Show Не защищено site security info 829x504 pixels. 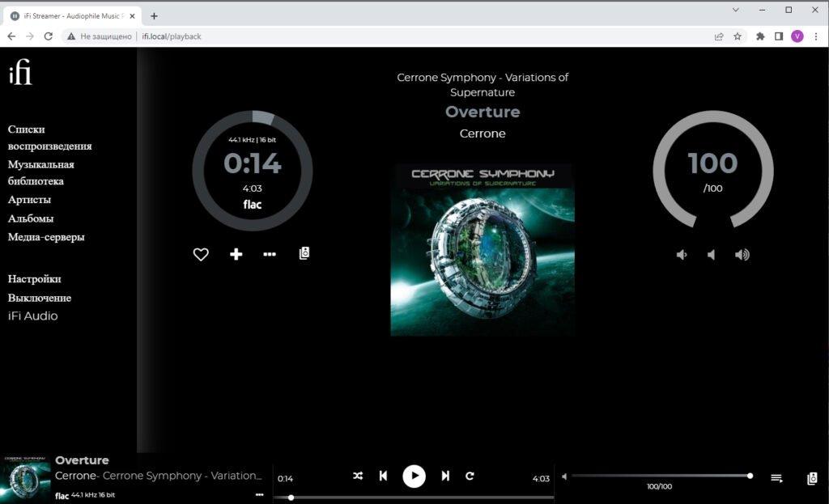[x=100, y=36]
